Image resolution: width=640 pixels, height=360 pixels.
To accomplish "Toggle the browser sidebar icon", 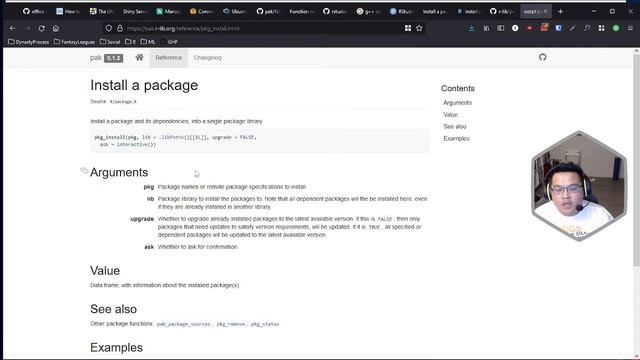I will [500, 28].
